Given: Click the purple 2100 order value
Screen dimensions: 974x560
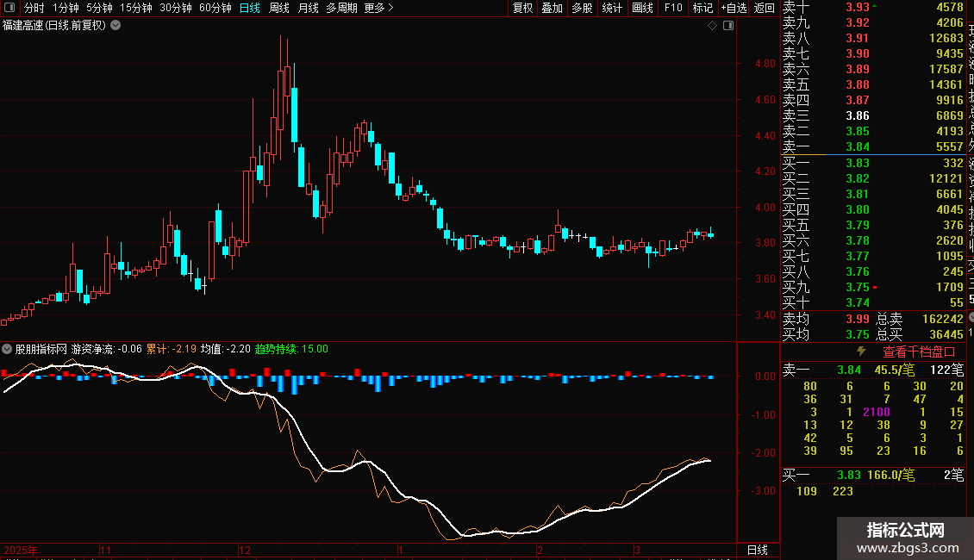Looking at the screenshot, I should pos(877,412).
